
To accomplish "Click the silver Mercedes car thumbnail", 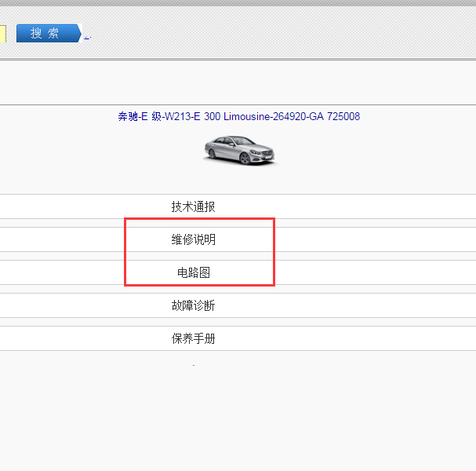I will tap(240, 150).
